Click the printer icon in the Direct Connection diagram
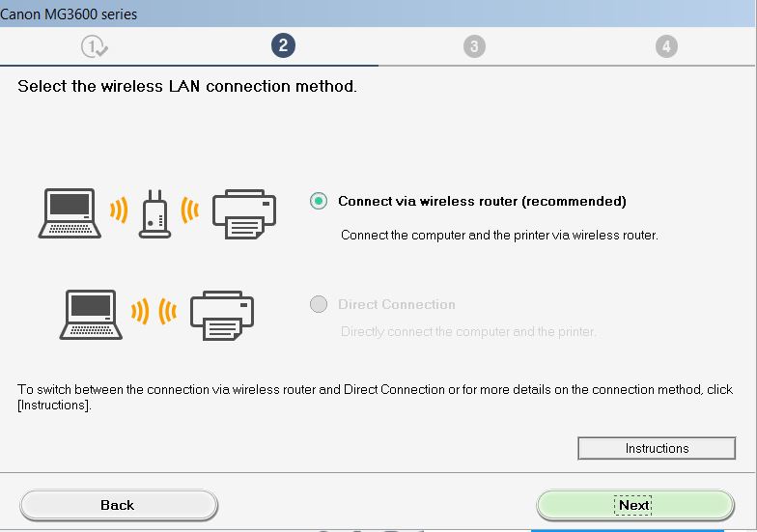 tap(222, 313)
